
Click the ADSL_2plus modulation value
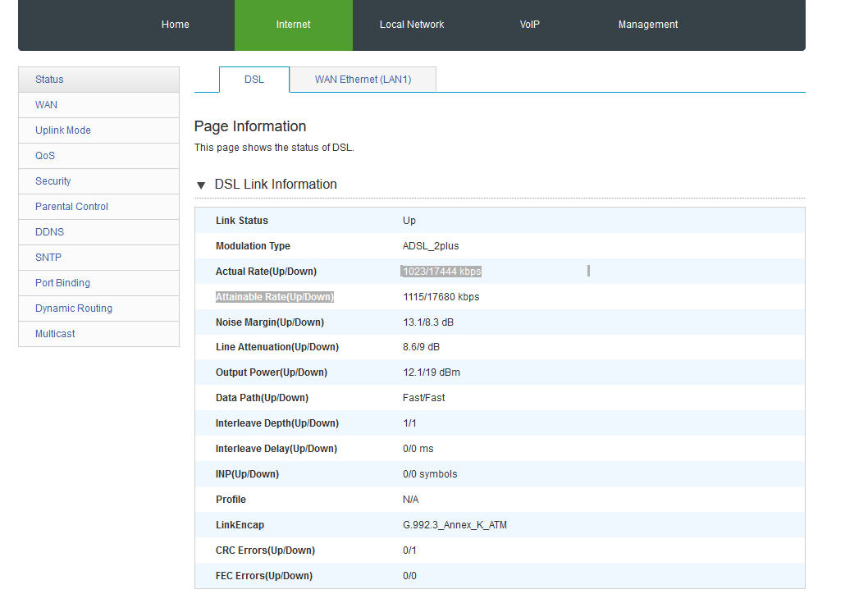click(431, 246)
